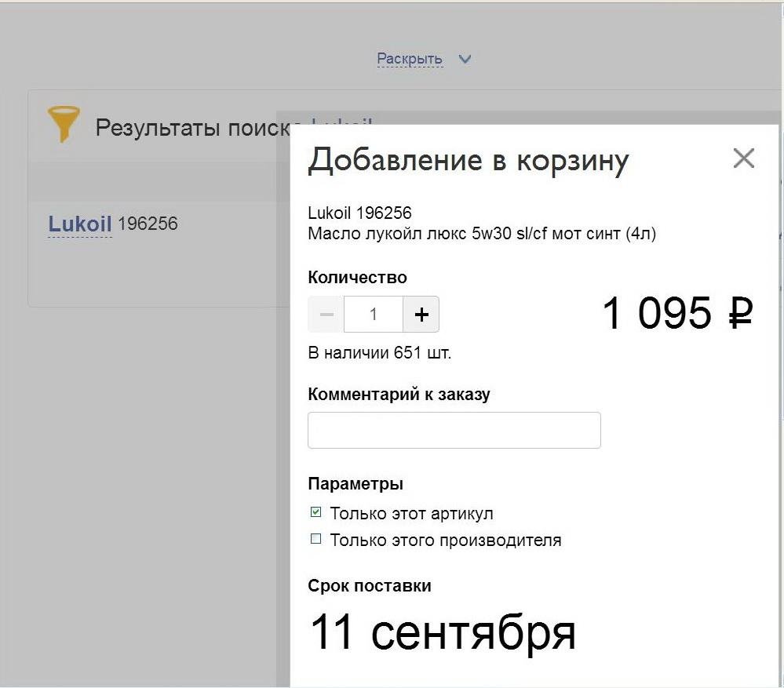Viewport: 784px width, 688px height.
Task: Click the price 1 095 ₽
Action: tap(677, 313)
